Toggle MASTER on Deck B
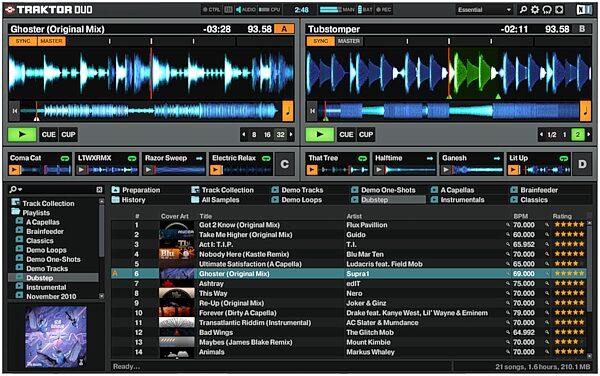The width and height of the screenshot is (600, 376). [349, 41]
